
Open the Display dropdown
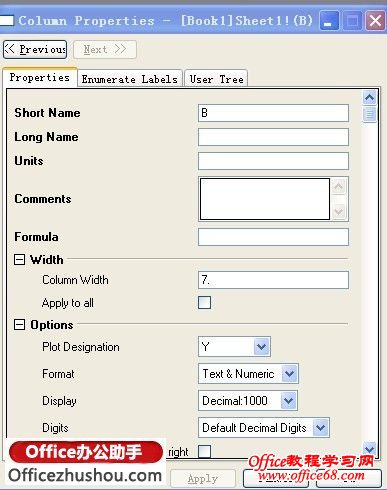289,400
